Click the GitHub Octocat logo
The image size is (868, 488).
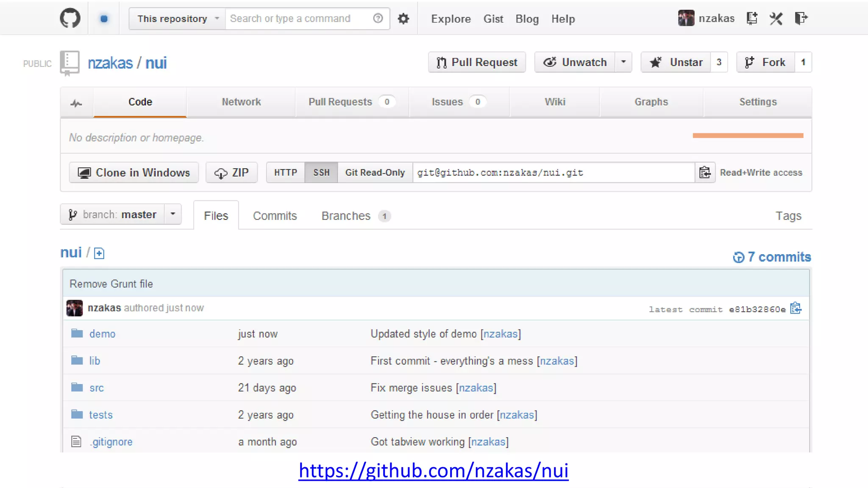click(70, 19)
